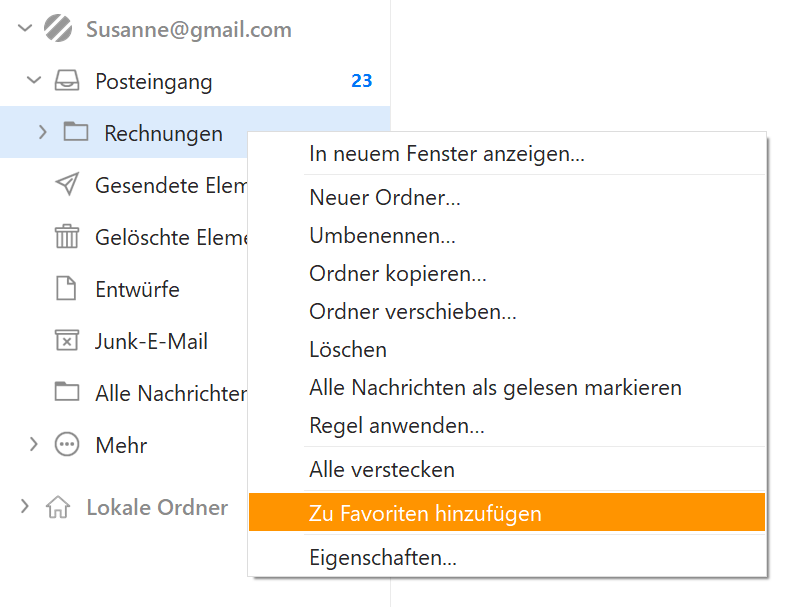Click the Gelöschte Elemente trash icon
Viewport: 791px width, 607px height.
pyautogui.click(x=67, y=236)
